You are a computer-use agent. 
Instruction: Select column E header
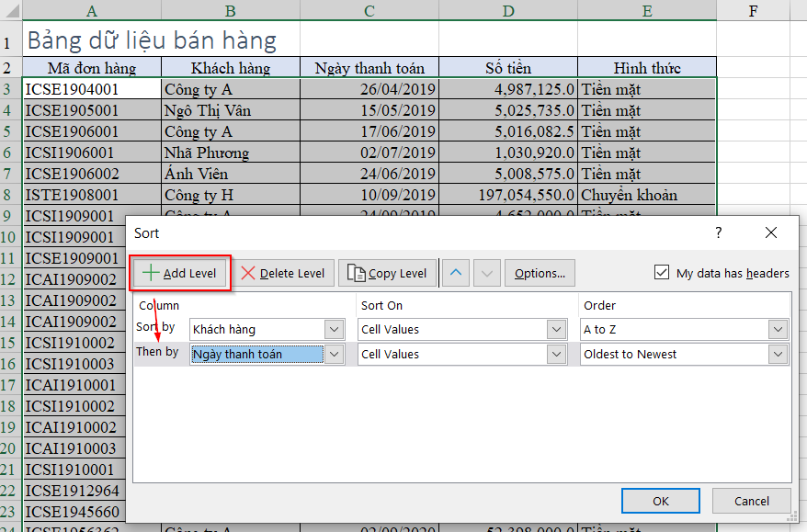pos(647,10)
